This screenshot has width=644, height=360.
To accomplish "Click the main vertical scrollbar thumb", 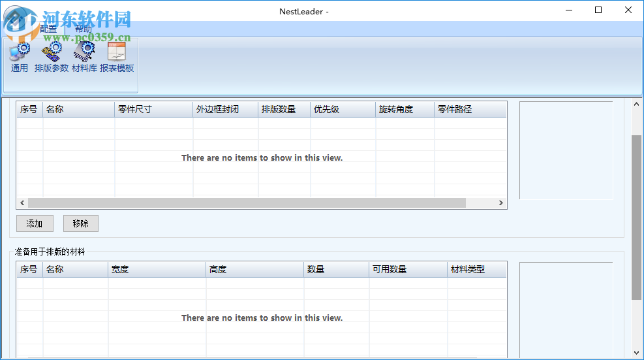I will click(636, 217).
